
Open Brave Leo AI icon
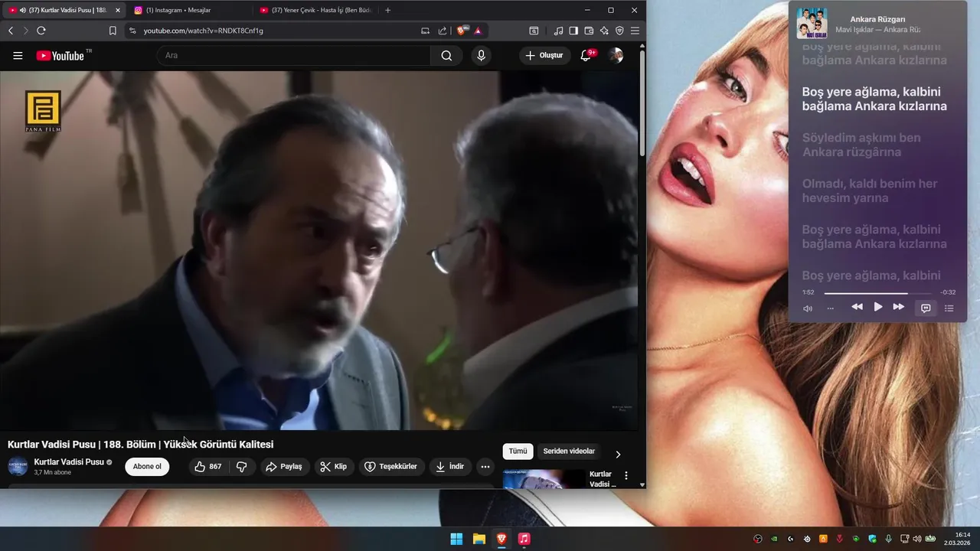tap(604, 31)
